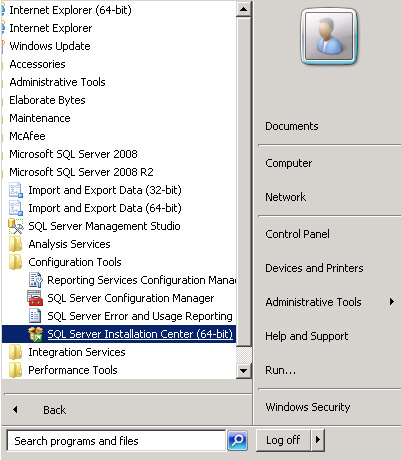
Task: Click the Log off button
Action: pyautogui.click(x=283, y=440)
